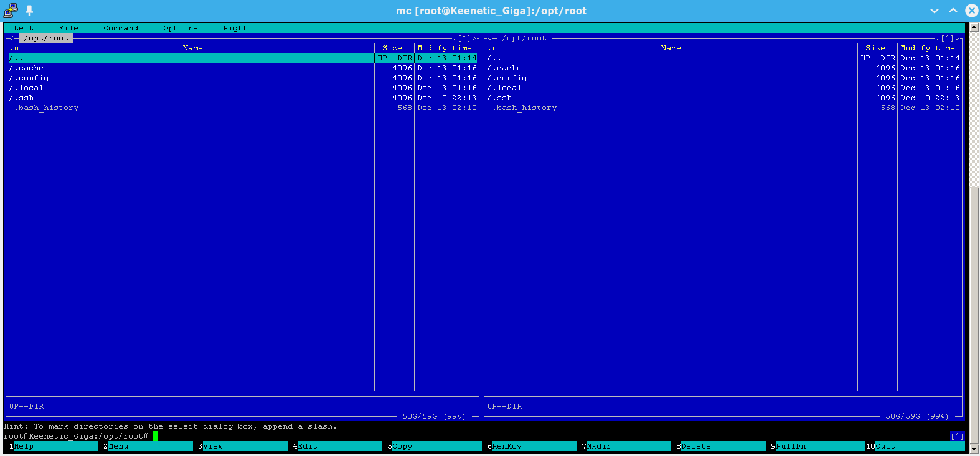This screenshot has height=456, width=980.
Task: Click the terminal vertical scrollbar thumb
Action: [974, 314]
